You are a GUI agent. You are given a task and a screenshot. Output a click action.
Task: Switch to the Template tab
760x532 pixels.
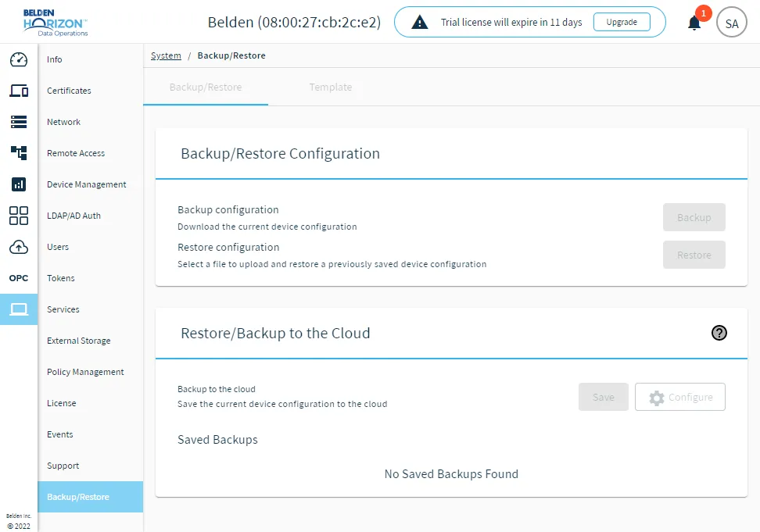pos(331,87)
